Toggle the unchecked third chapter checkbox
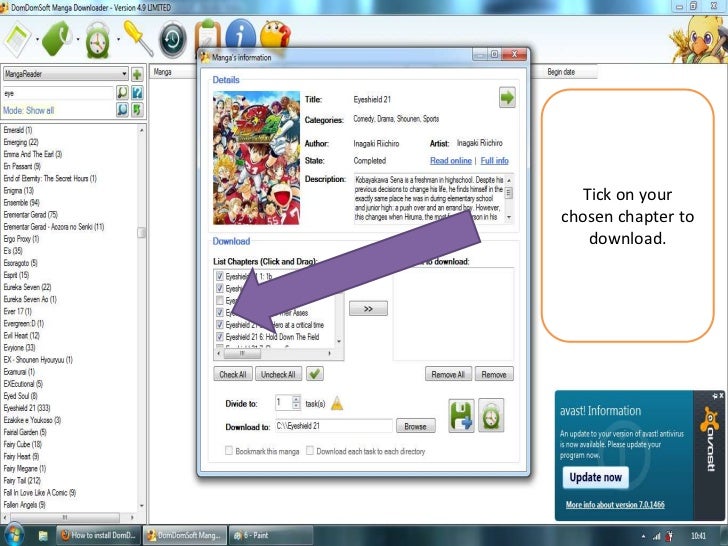 (220, 300)
